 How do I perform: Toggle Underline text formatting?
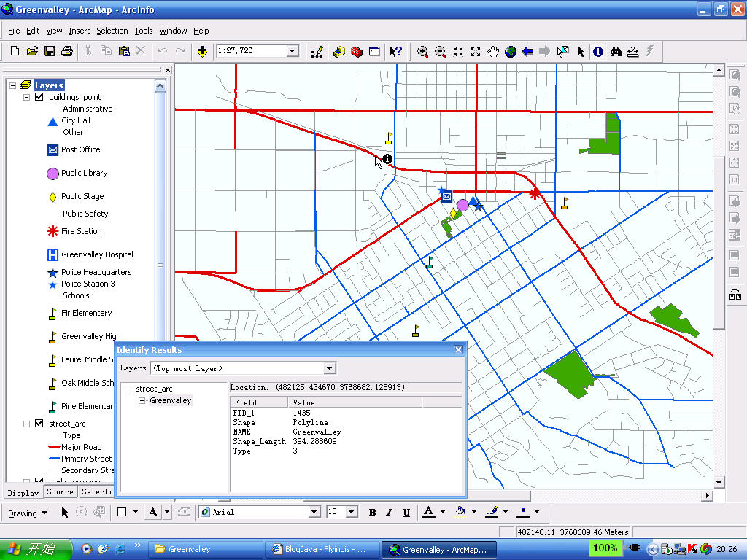(406, 512)
